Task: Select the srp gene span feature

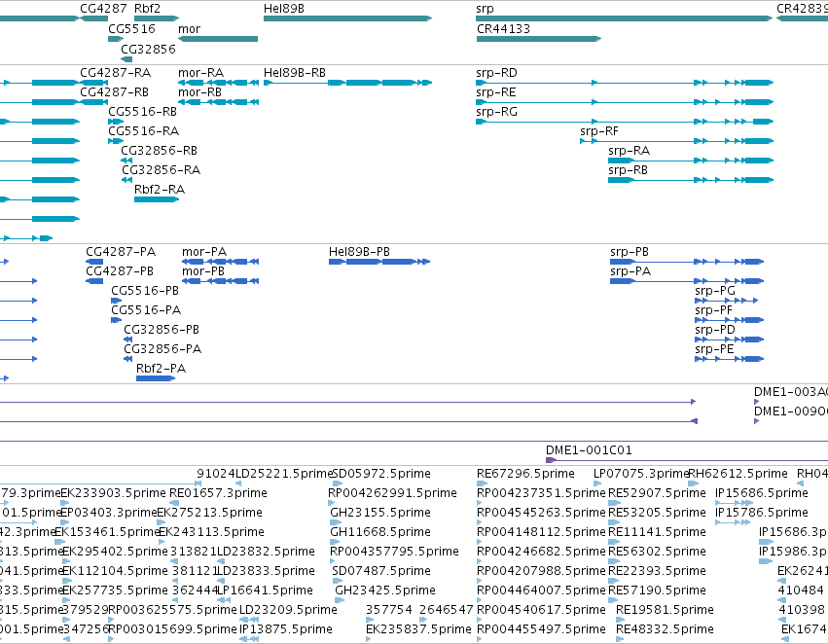Action: 625,18
